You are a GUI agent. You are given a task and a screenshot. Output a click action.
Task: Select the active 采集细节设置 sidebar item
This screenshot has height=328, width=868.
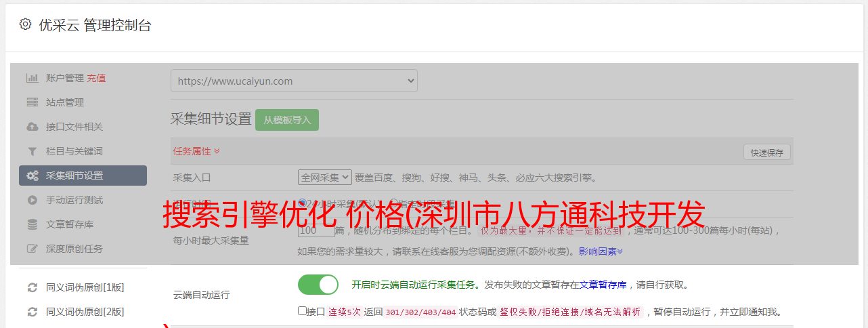tap(83, 176)
